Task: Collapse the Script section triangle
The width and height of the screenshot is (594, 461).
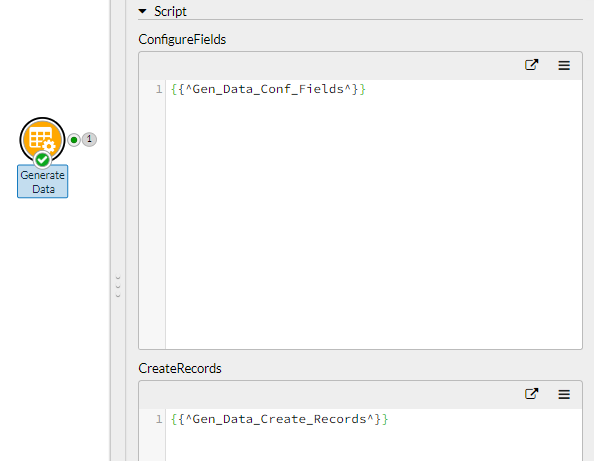Action: (x=142, y=11)
